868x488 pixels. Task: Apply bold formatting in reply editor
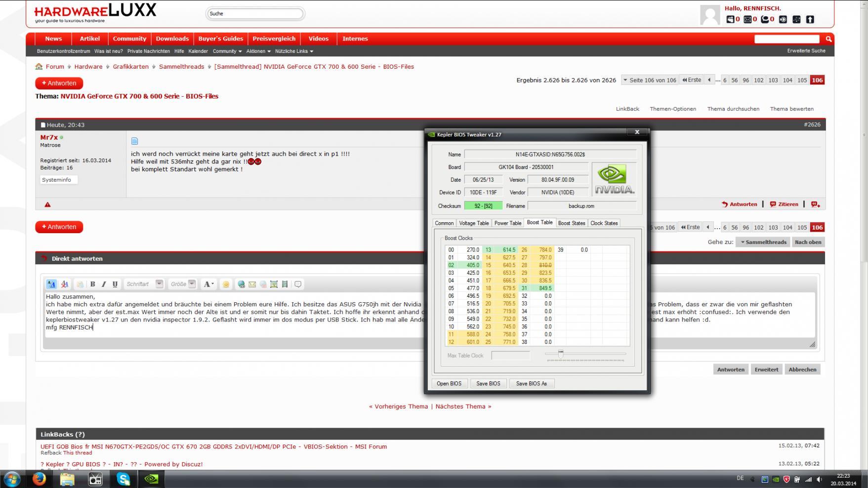92,284
